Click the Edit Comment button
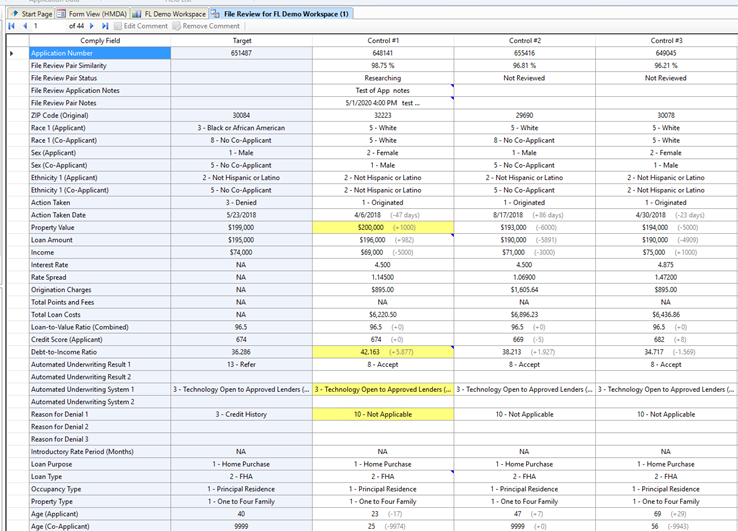 coord(141,26)
